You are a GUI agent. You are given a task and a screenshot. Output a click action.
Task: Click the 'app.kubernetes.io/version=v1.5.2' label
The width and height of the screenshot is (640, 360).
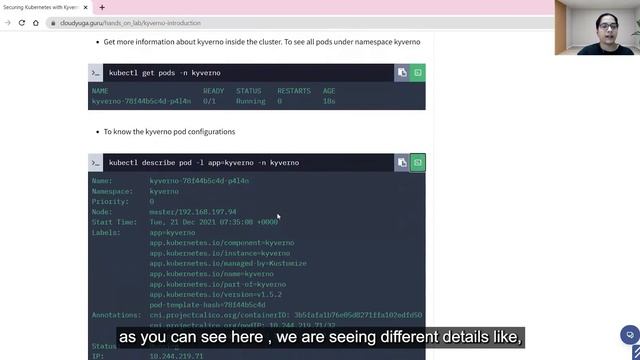point(216,294)
